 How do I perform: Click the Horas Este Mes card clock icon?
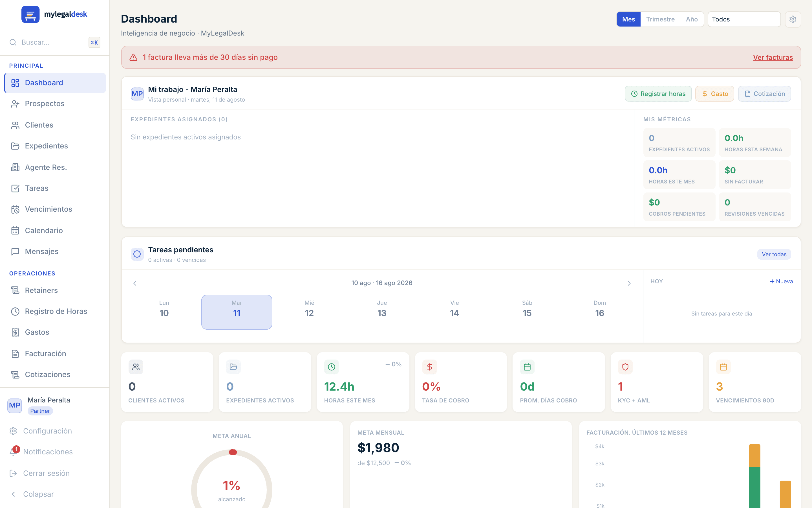point(332,367)
